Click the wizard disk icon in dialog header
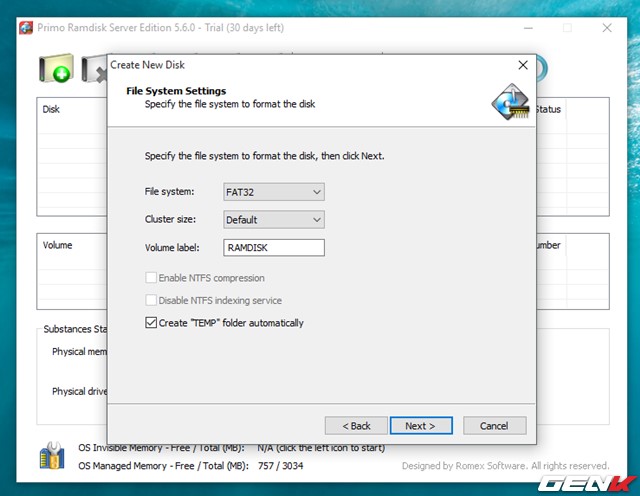 point(510,102)
